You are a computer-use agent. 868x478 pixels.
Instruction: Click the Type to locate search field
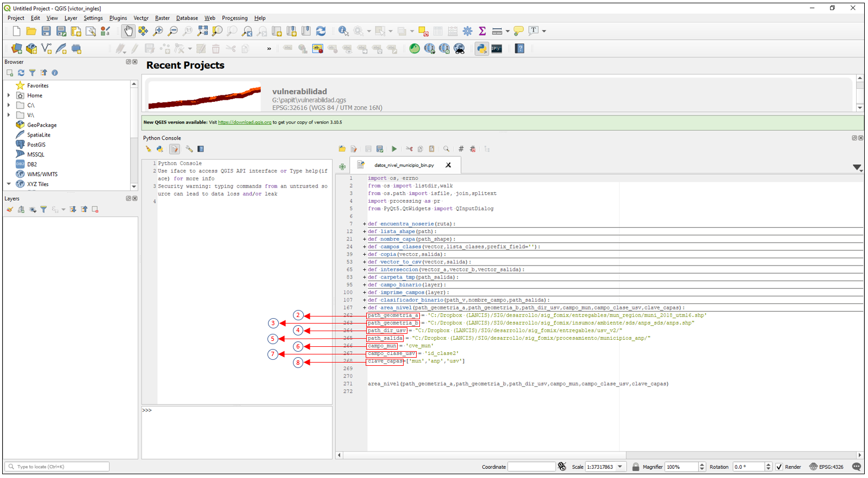[57, 467]
